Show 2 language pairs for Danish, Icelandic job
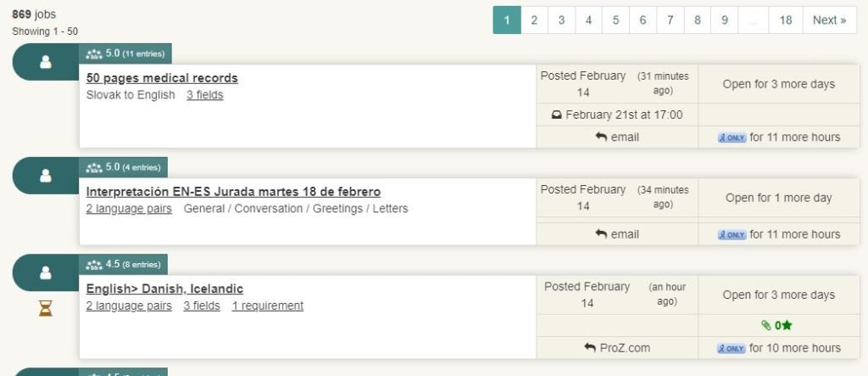Viewport: 868px width, 376px height. [x=129, y=306]
